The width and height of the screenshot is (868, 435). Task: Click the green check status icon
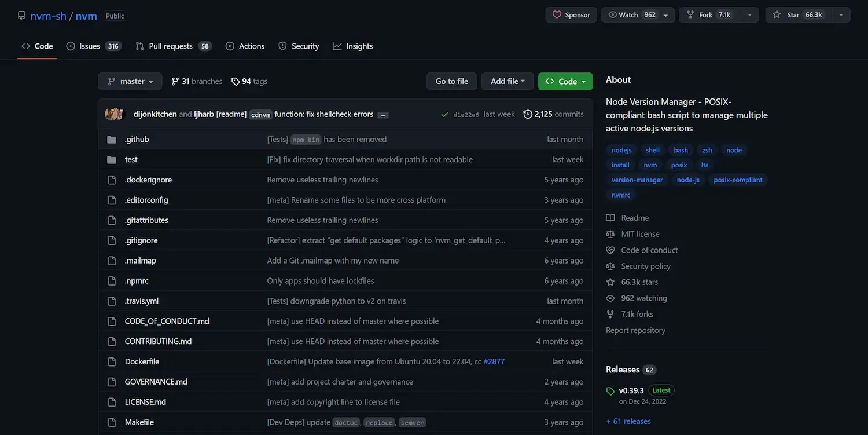pyautogui.click(x=444, y=115)
